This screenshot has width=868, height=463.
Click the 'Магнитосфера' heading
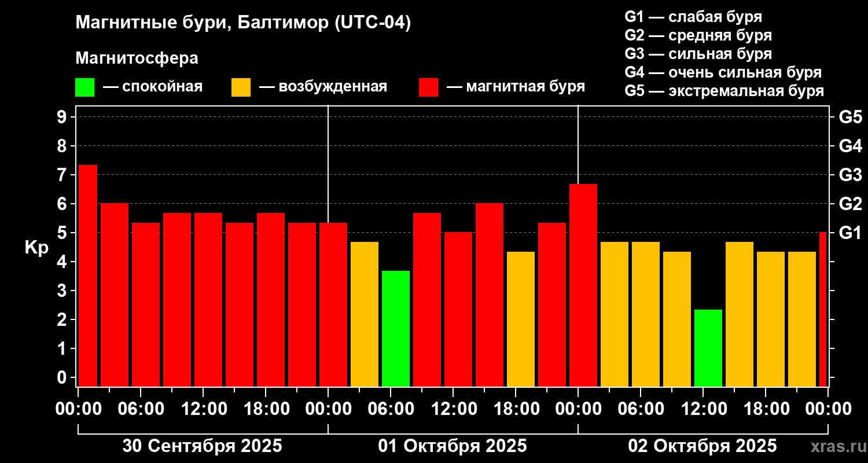click(x=137, y=58)
